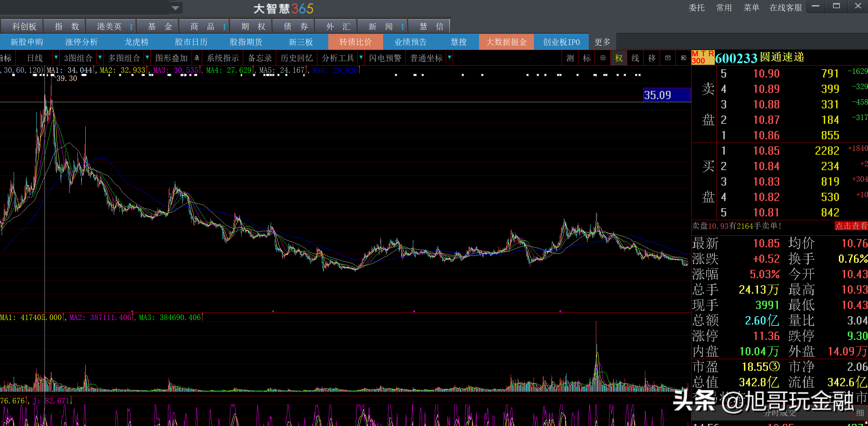Screen dimensions: 868x426
Task: Click the small window icon after 移
Action: (668, 58)
